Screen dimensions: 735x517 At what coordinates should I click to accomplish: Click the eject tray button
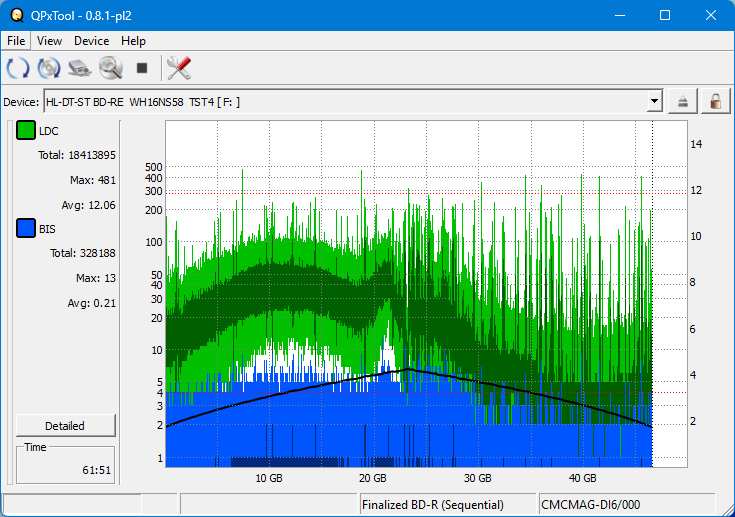(x=683, y=101)
